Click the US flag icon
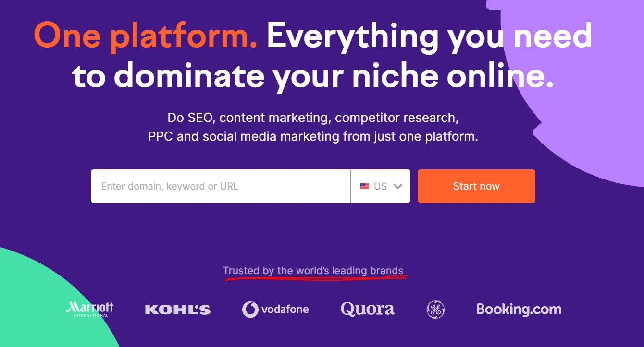The height and width of the screenshot is (347, 644). pyautogui.click(x=365, y=186)
